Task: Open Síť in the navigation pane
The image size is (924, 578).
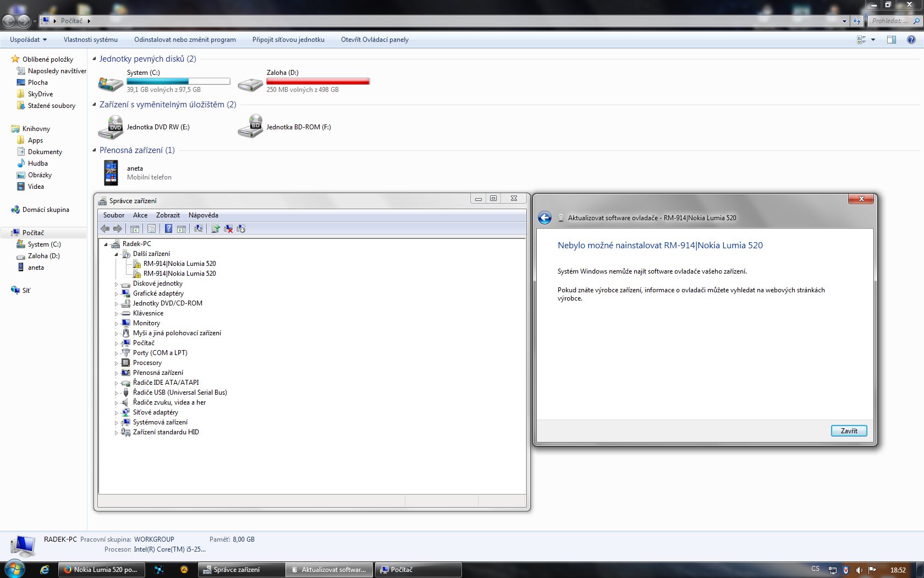Action: [x=26, y=291]
